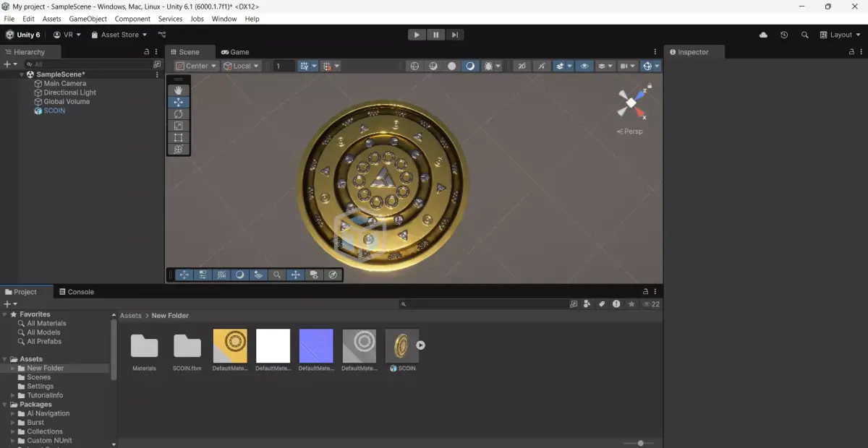Screen dimensions: 868x448
Task: Click snap increment value field
Action: pos(284,66)
